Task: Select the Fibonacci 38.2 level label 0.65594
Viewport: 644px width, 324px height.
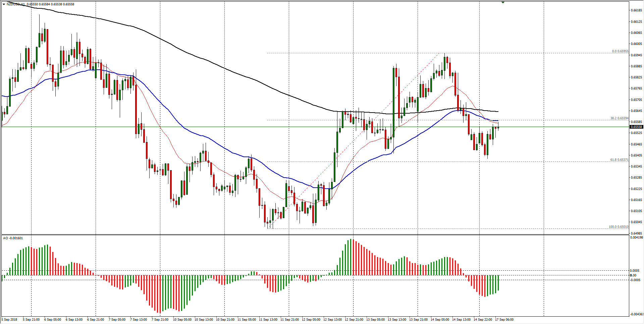Action: (619, 118)
